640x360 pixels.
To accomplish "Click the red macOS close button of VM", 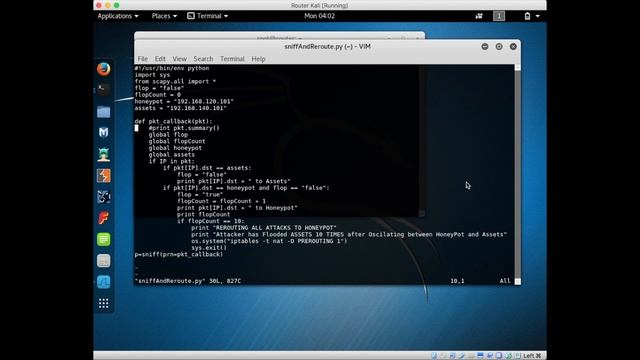I will click(x=99, y=5).
